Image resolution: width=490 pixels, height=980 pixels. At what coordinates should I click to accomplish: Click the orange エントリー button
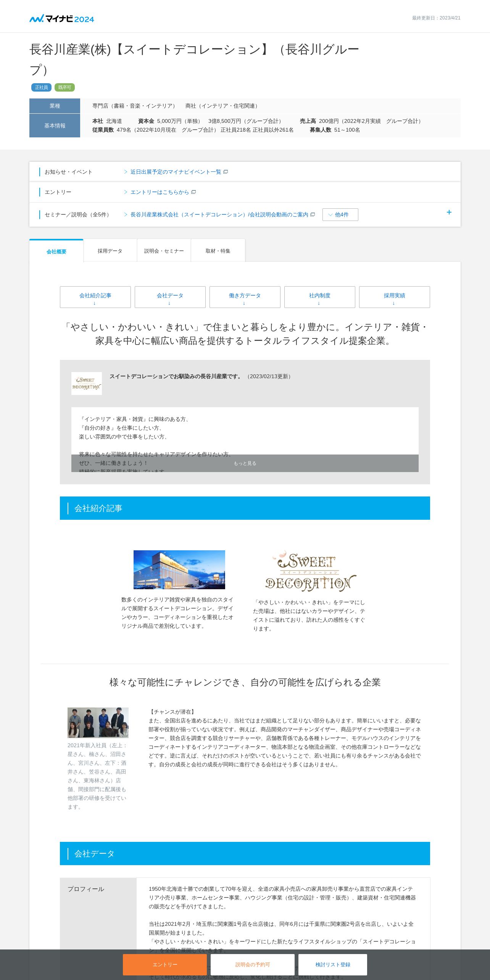pos(164,964)
